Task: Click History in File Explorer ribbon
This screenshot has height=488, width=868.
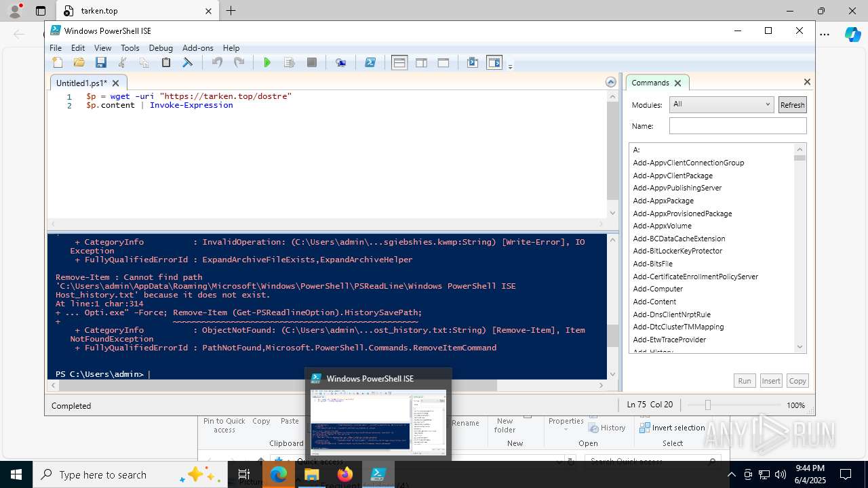Action: coord(607,428)
